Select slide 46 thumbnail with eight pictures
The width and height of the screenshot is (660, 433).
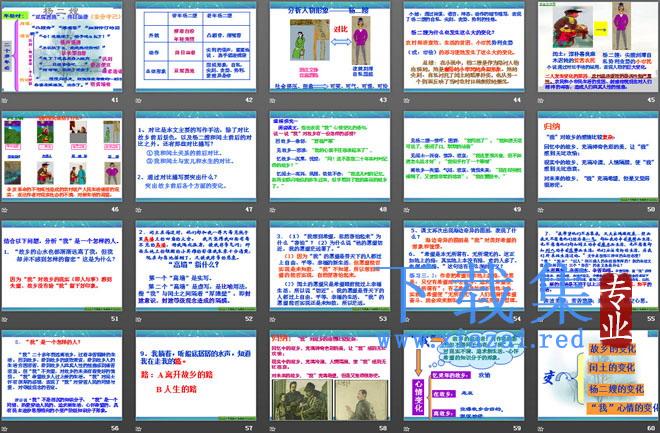pyautogui.click(x=62, y=157)
